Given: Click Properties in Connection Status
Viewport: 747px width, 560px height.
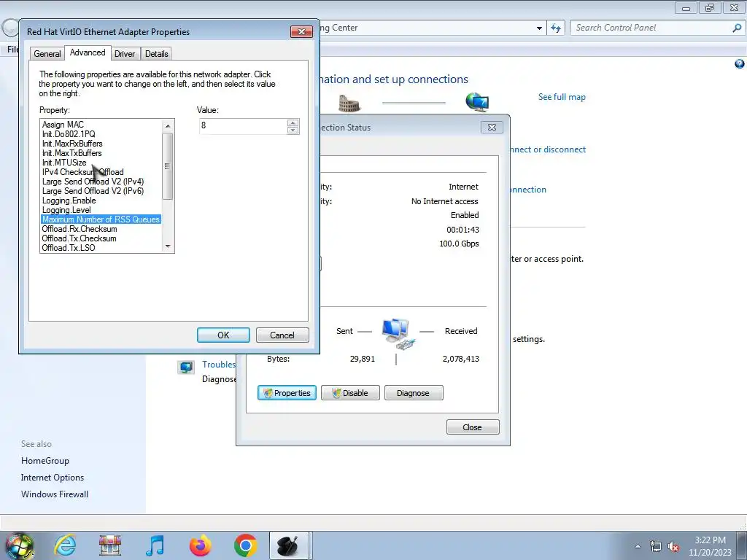Looking at the screenshot, I should (x=287, y=393).
